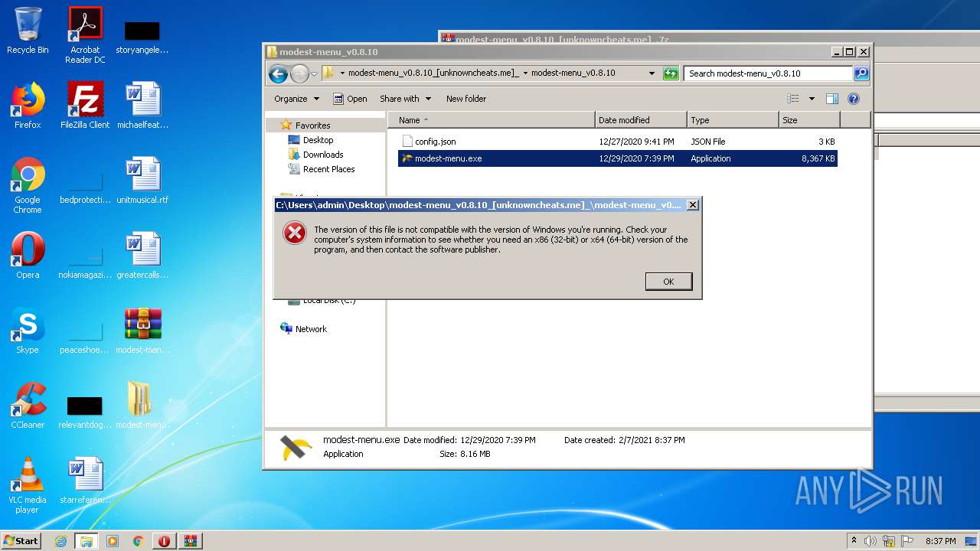
Task: Click the Change your view icon
Action: [x=793, y=99]
